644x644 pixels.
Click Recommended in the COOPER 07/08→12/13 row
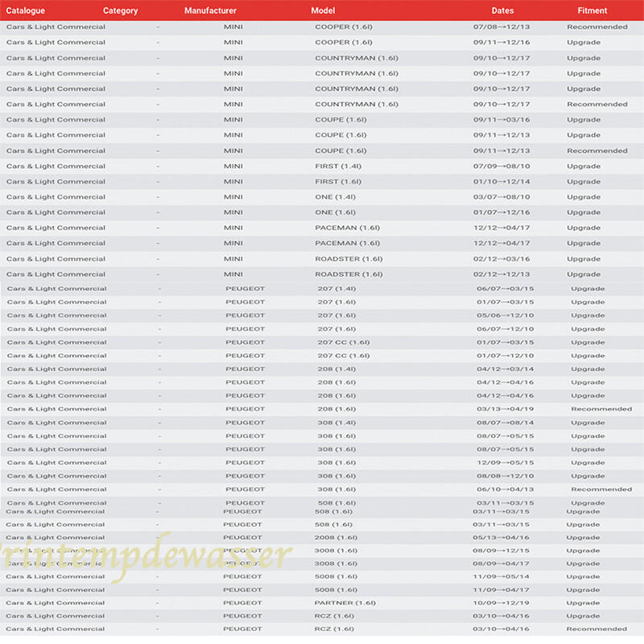(597, 27)
